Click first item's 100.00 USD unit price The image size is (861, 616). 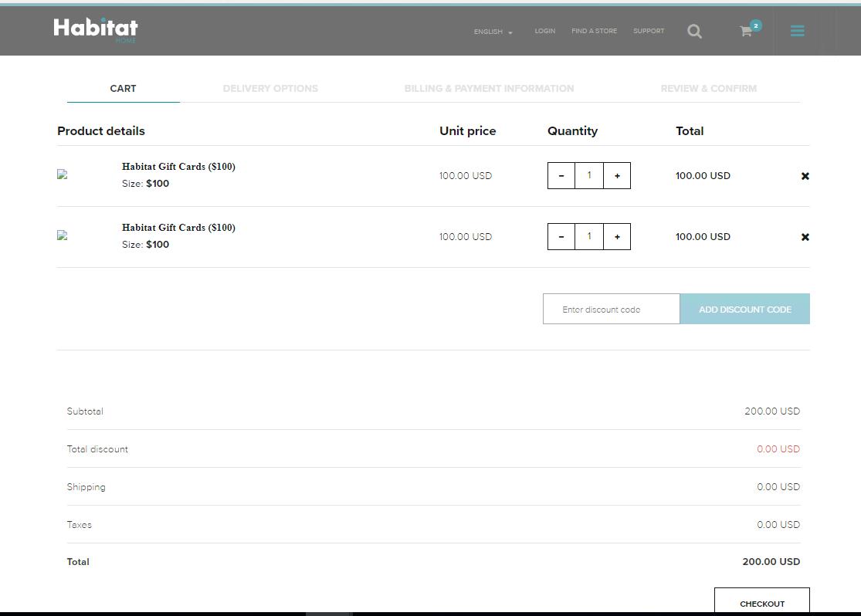click(x=466, y=176)
